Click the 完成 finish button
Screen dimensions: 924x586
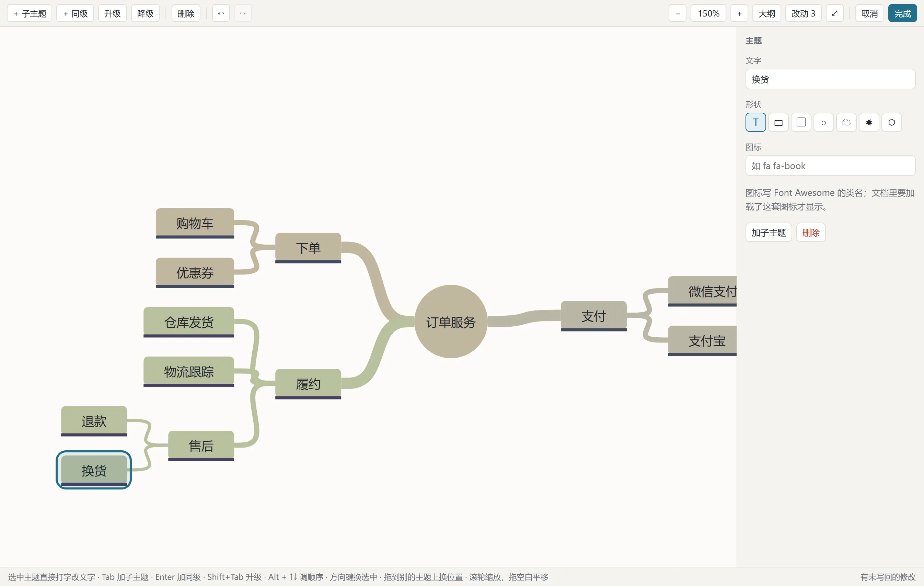pos(902,13)
